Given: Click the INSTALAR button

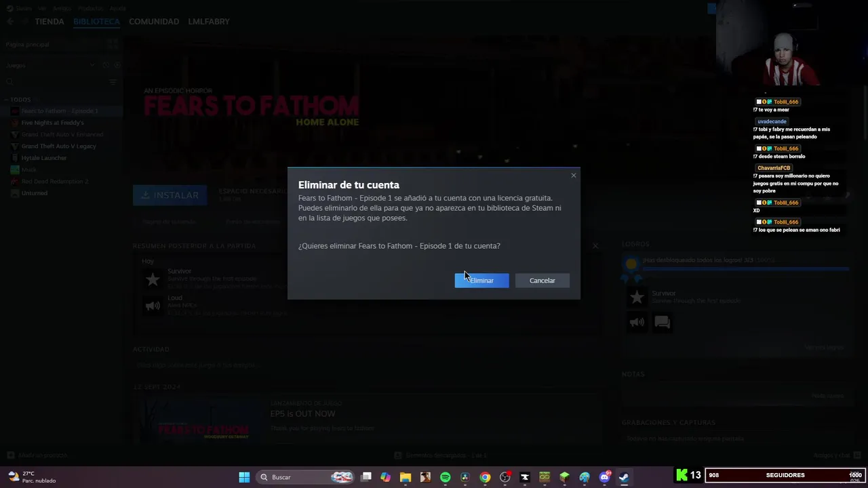Looking at the screenshot, I should click(170, 195).
